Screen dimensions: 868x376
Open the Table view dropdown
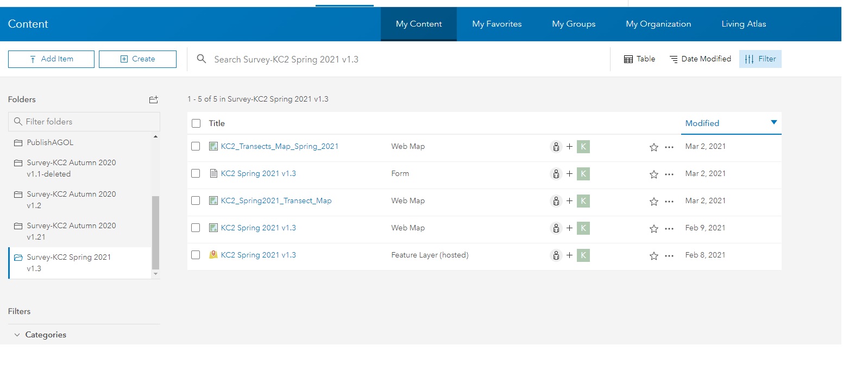pyautogui.click(x=639, y=59)
